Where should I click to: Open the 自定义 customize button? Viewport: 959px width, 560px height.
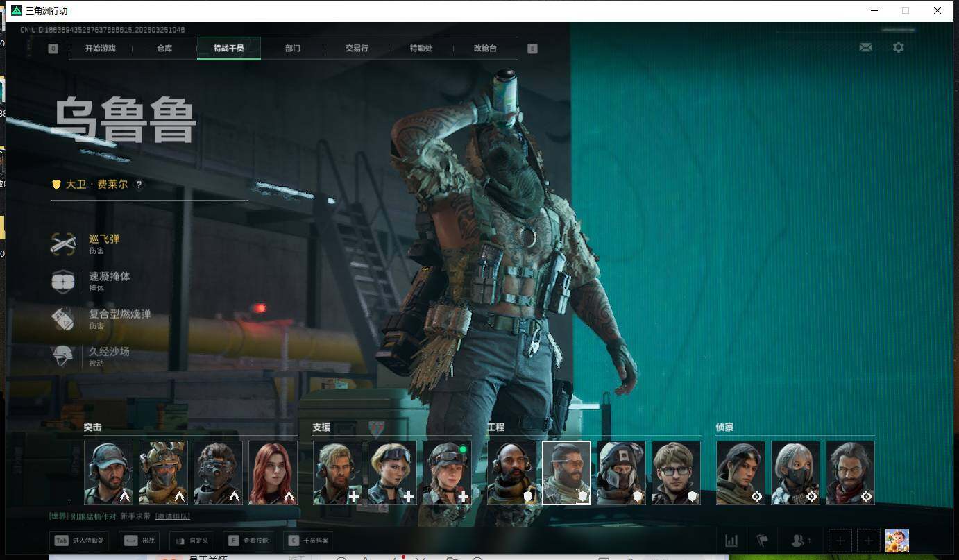192,541
